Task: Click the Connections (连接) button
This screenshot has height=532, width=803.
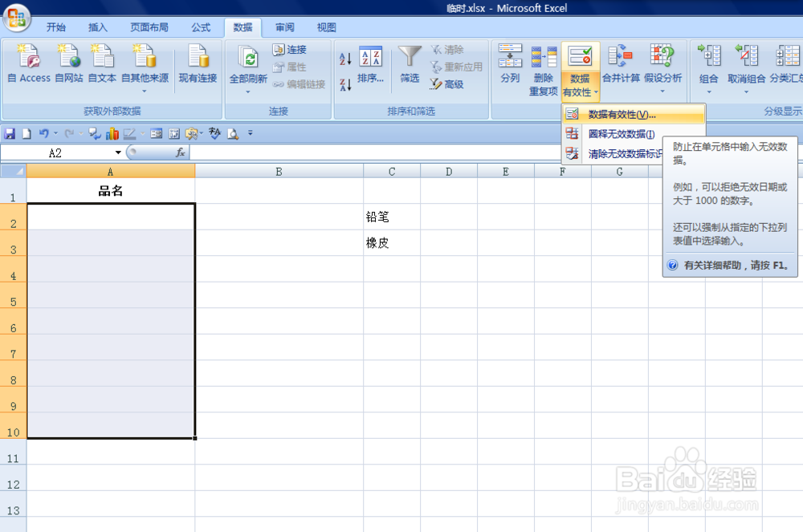Action: click(290, 50)
